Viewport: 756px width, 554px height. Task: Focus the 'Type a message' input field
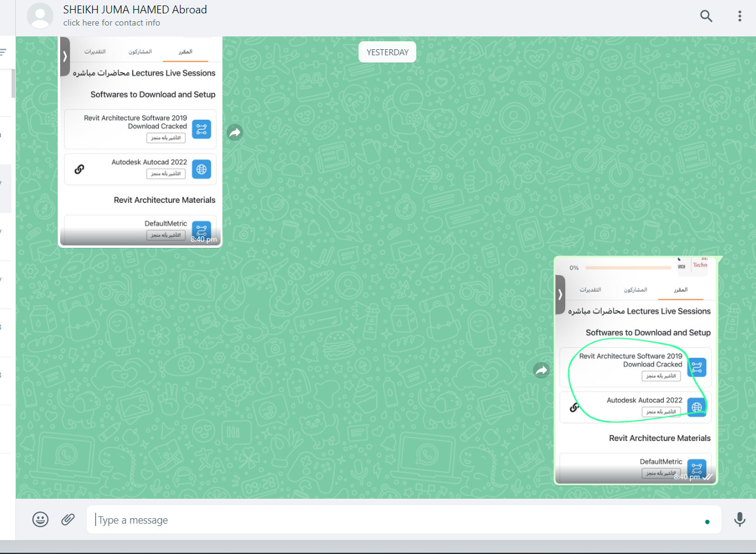point(404,520)
